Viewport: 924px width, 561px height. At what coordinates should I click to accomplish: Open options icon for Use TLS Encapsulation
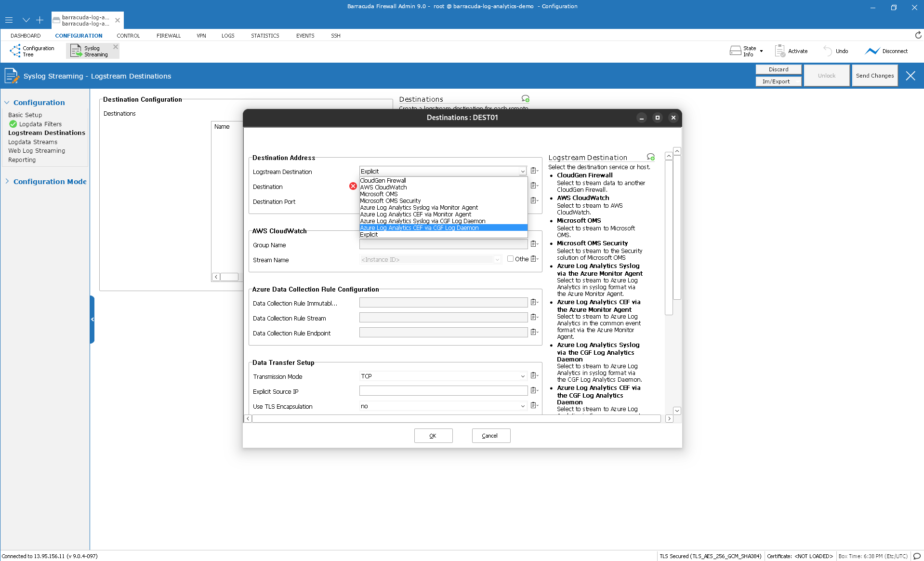[534, 405]
